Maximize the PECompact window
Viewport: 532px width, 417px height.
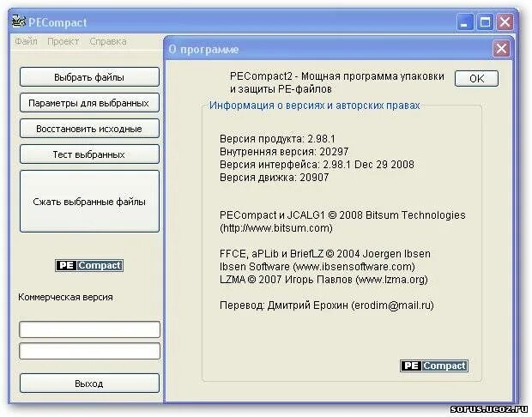485,22
